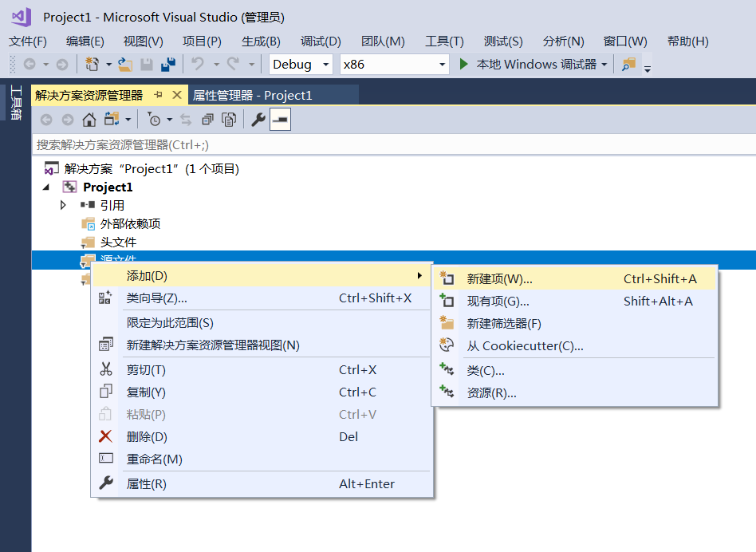Open the 帮助(H) menu
Image resolution: width=756 pixels, height=552 pixels.
[688, 41]
